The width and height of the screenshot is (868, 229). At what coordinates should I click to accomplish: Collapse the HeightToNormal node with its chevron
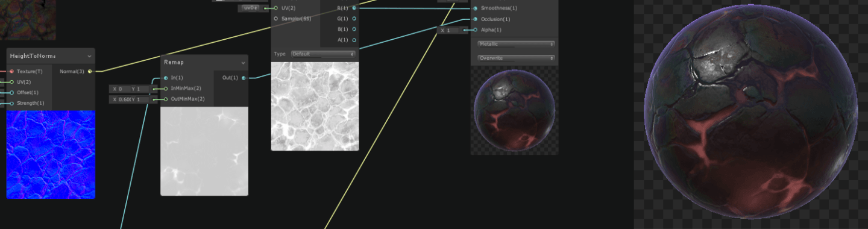[89, 56]
